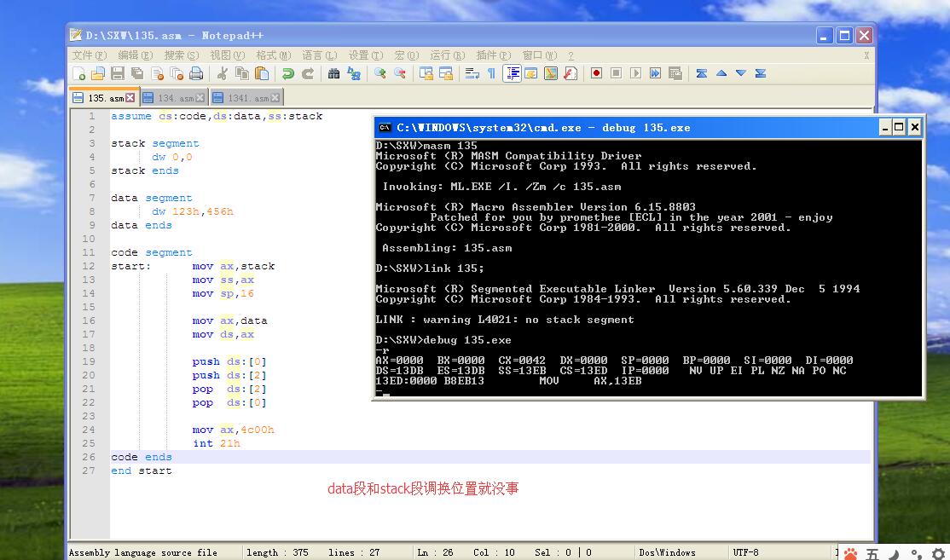Viewport: 950px width, 560px height.
Task: Click the Synchronize vertical scrolling icon
Action: 426,74
